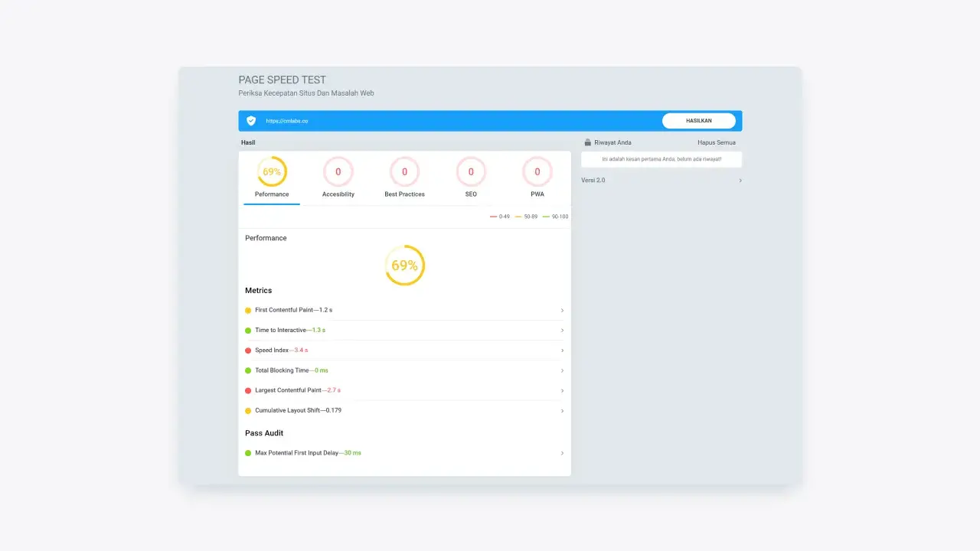The width and height of the screenshot is (980, 551).
Task: Expand Max Potential First Input Delay chevron
Action: click(x=562, y=453)
